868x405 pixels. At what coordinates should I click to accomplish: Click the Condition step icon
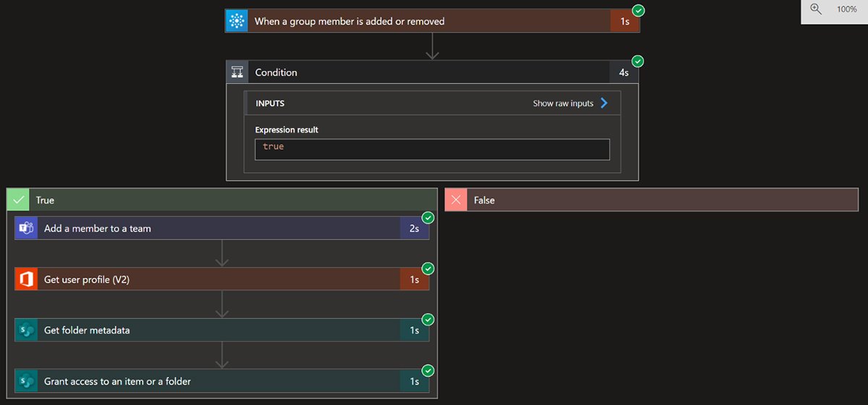click(237, 72)
